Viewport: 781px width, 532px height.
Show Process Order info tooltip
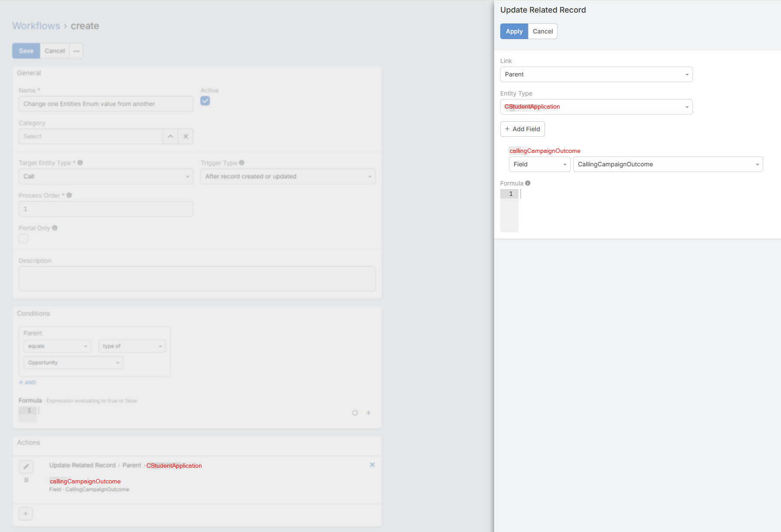pyautogui.click(x=69, y=195)
